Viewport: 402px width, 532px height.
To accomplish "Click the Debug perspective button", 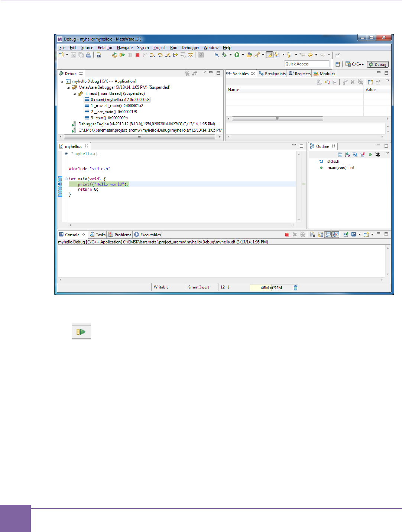I will tap(378, 64).
